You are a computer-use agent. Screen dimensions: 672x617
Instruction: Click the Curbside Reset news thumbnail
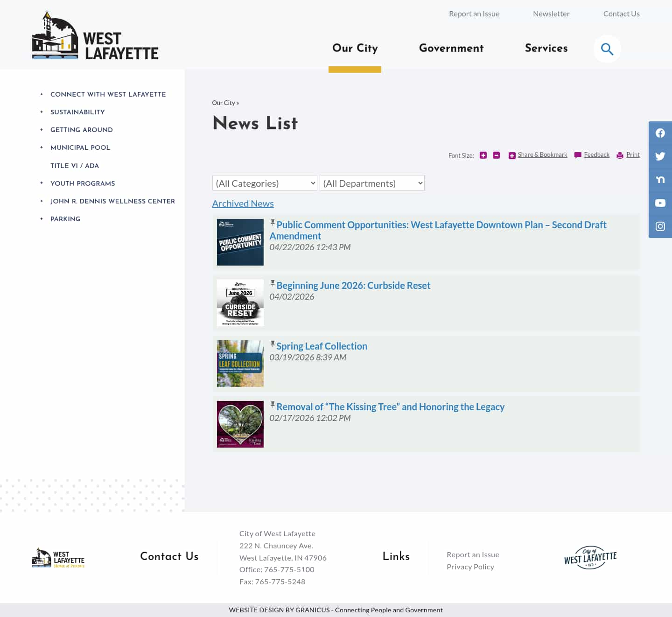tap(240, 302)
